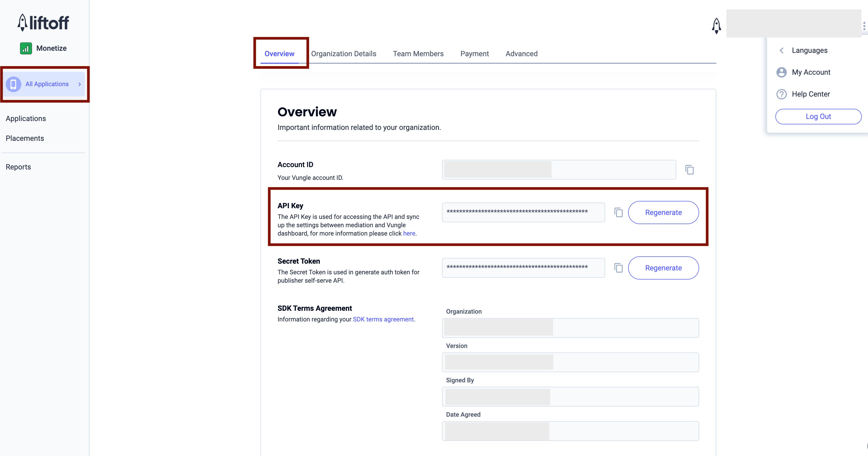868x456 pixels.
Task: Open the vertical dots menu at top right
Action: pos(864,26)
